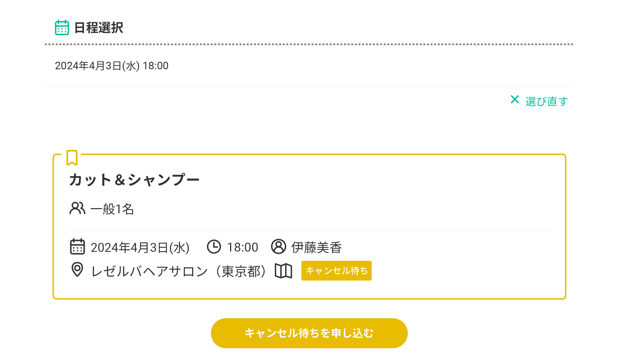Click the green calendar icon beside 日程選択
The height and width of the screenshot is (364, 621).
(62, 28)
